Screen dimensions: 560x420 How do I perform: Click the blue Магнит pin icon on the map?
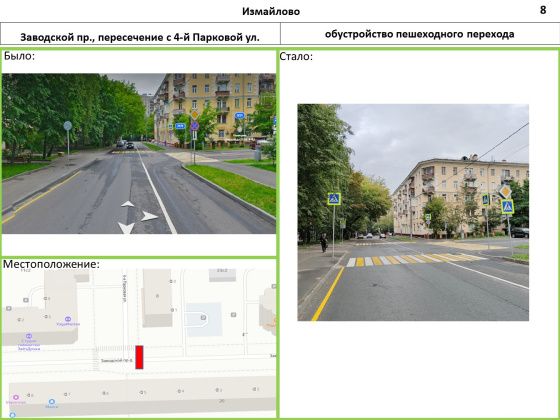point(52,402)
